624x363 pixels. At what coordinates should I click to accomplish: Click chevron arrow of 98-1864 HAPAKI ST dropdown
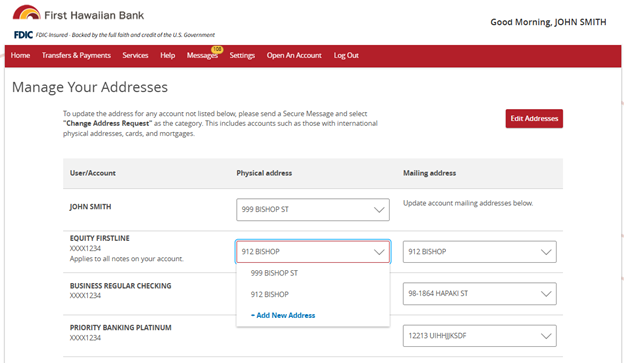[546, 294]
